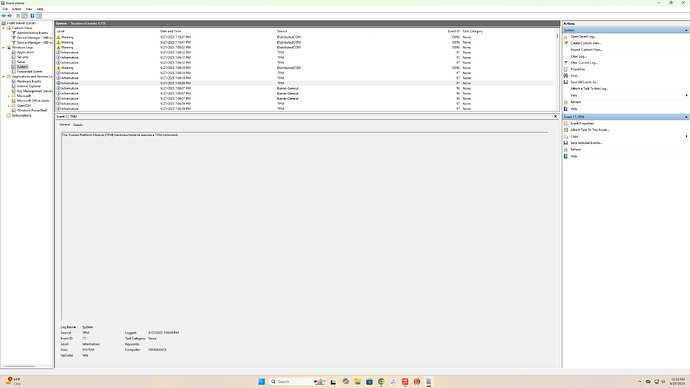The image size is (690, 388).
Task: Close the Event 17, TPM preview pane
Action: point(555,117)
